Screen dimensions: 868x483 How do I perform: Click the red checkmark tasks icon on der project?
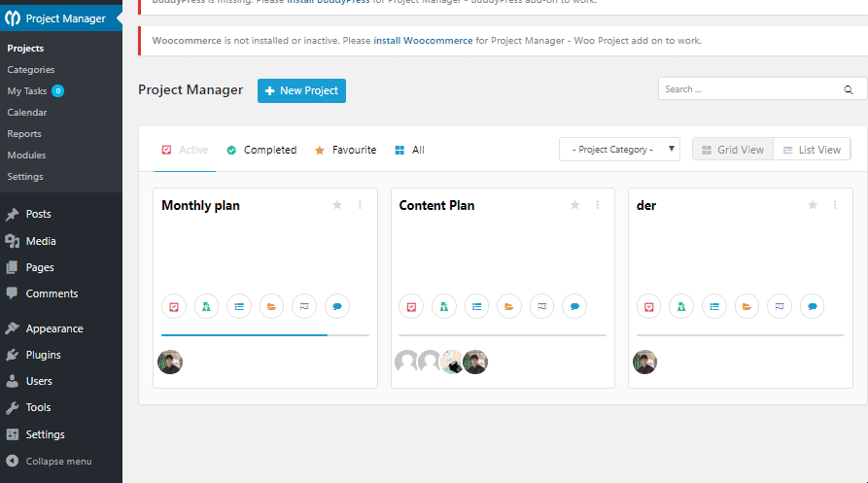click(648, 306)
